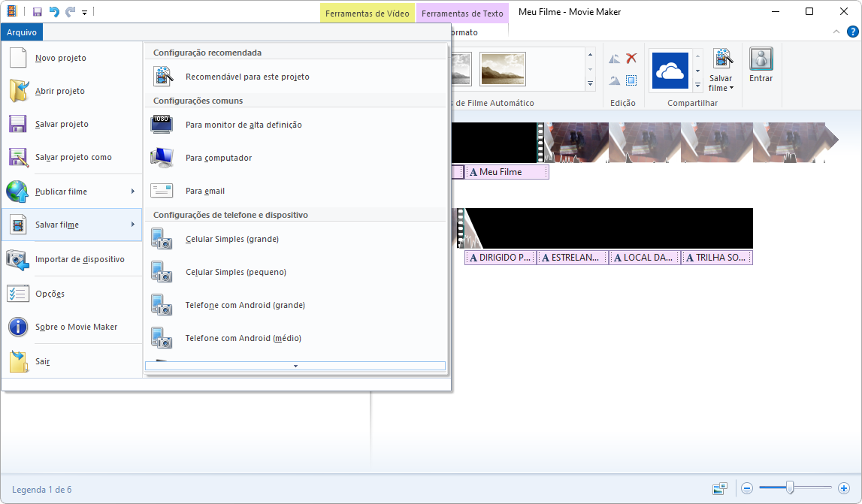The image size is (862, 504).
Task: Choose Opções in the Arquivo menu
Action: [72, 294]
